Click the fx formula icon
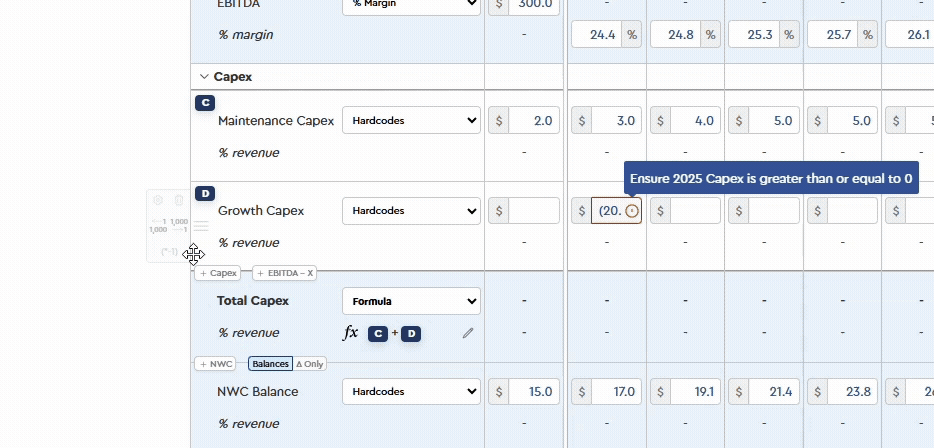 tap(351, 333)
